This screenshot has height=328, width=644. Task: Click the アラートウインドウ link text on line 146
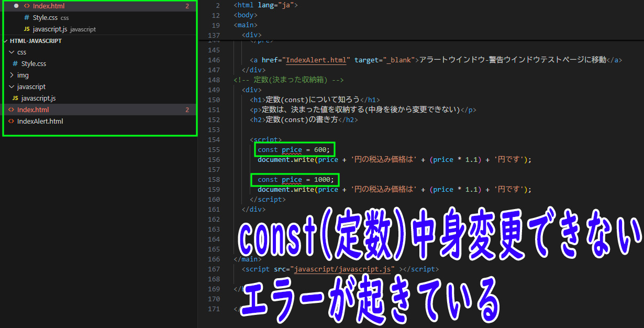513,60
